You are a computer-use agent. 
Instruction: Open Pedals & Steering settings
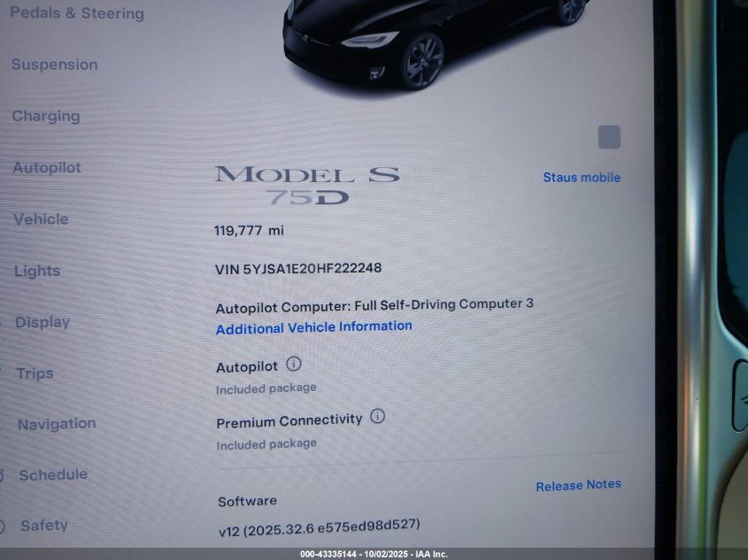click(77, 13)
